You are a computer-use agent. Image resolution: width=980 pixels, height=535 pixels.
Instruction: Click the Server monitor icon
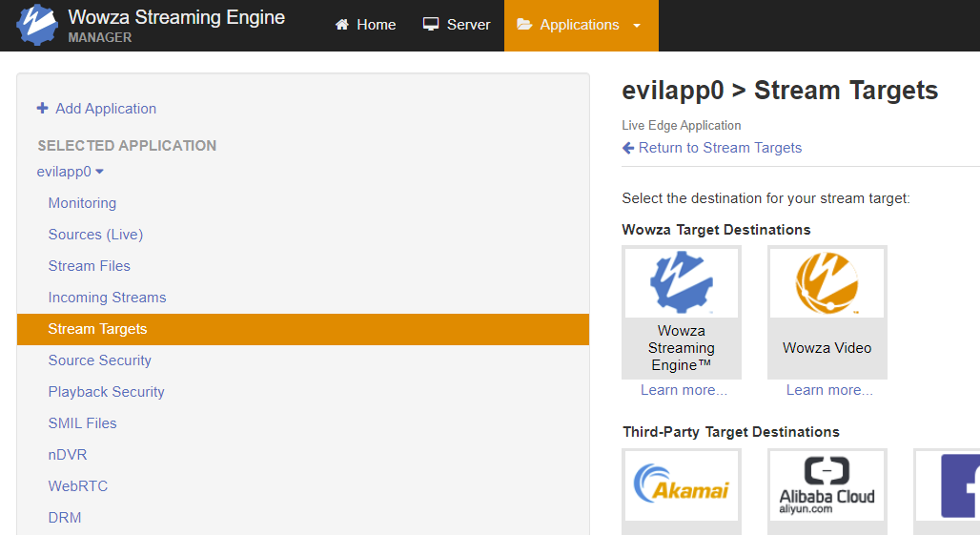pos(431,25)
